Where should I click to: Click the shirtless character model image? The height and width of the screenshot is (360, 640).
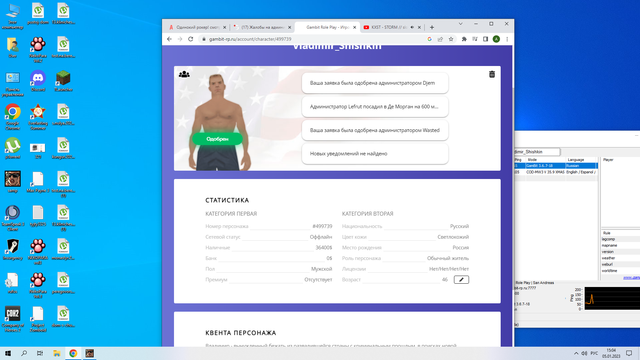click(219, 122)
